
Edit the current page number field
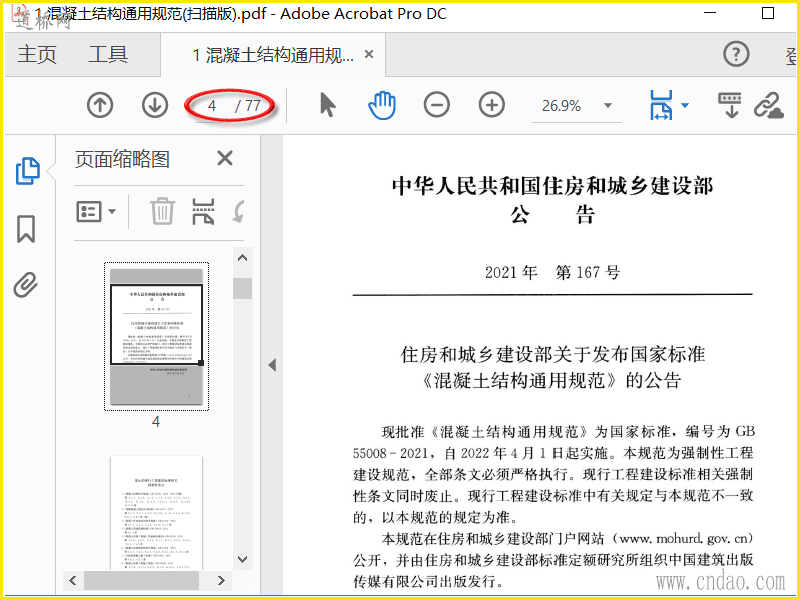tap(212, 106)
